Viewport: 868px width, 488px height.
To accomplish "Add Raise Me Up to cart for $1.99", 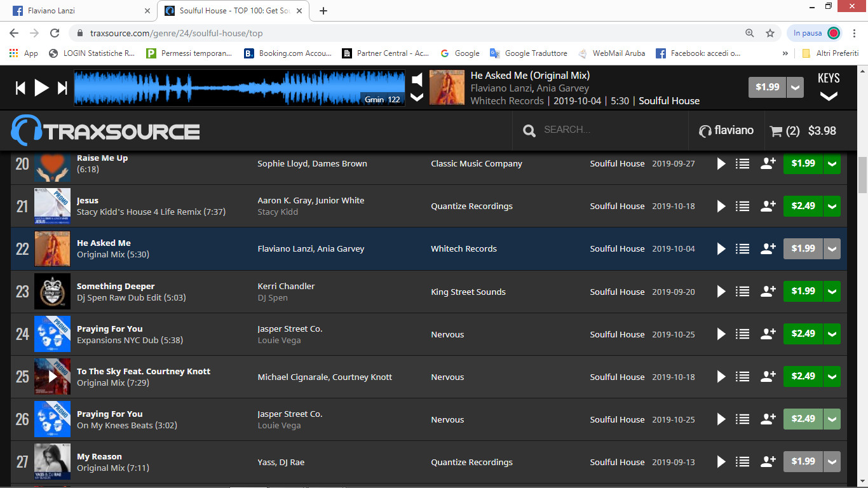I will tap(803, 163).
